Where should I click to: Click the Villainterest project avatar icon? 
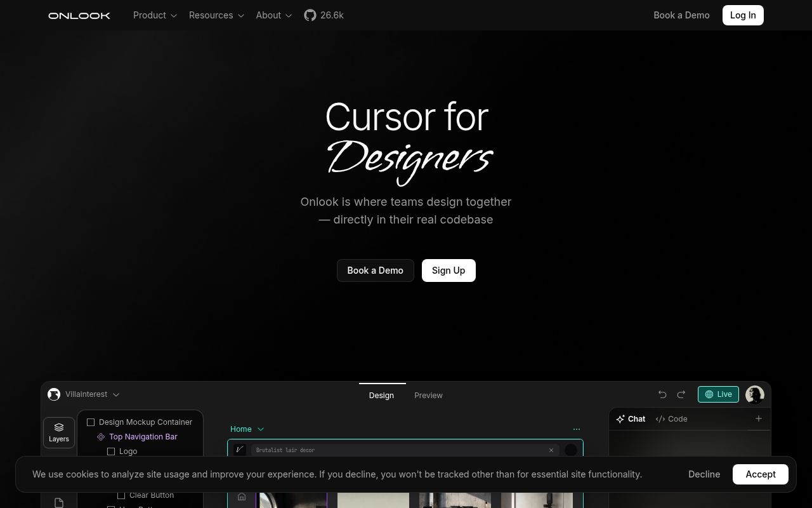(x=54, y=394)
